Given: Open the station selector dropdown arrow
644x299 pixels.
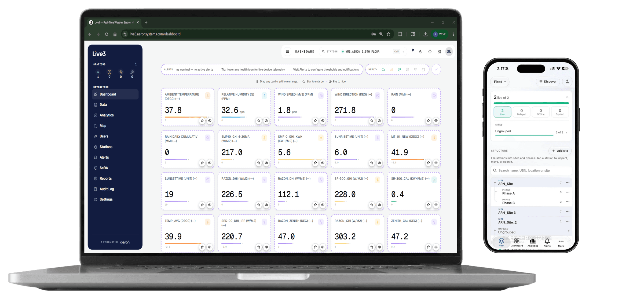Looking at the screenshot, I should (x=403, y=52).
